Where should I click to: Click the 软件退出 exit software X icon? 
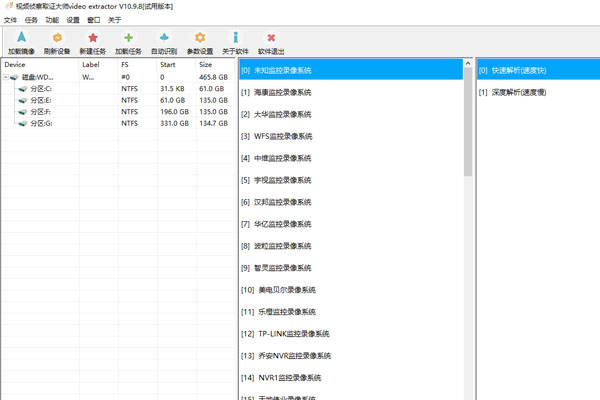[271, 37]
